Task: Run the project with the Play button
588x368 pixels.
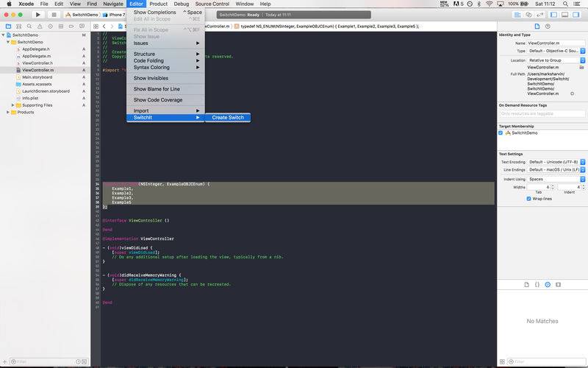Action: tap(37, 15)
